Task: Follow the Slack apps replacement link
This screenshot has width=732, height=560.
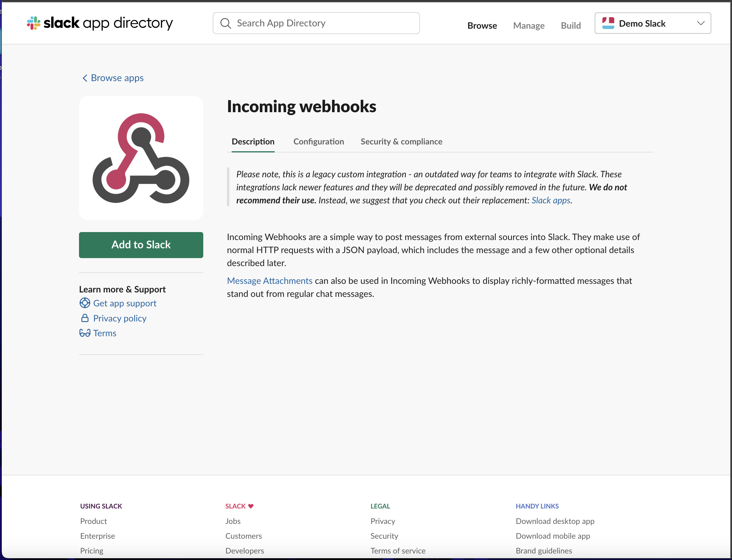Action: (x=551, y=200)
